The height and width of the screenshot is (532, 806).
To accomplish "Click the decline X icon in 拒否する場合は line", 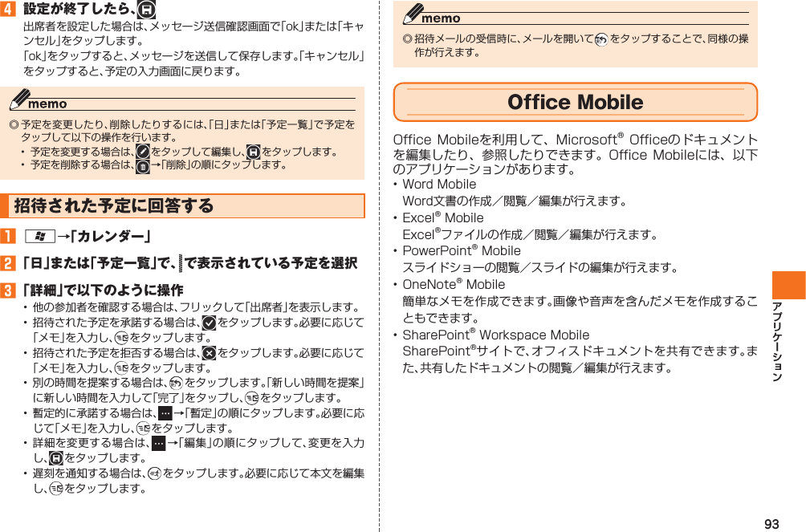I will click(x=210, y=353).
